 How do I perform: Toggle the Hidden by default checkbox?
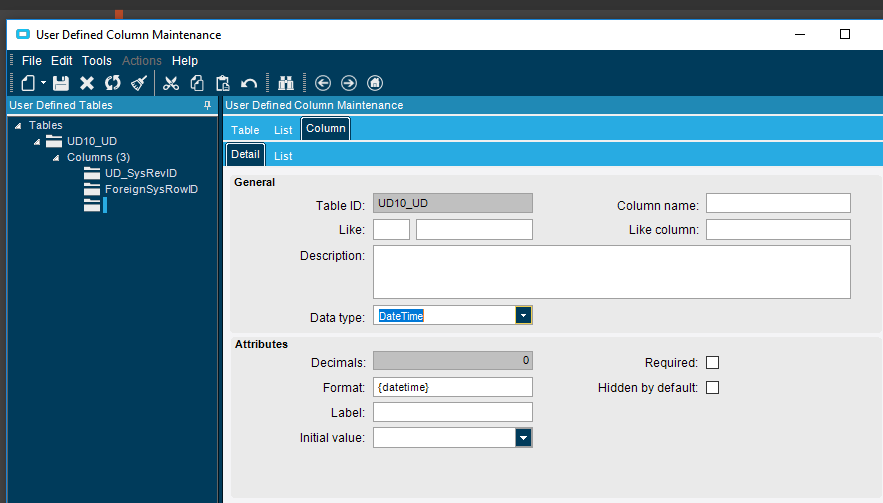click(x=712, y=388)
